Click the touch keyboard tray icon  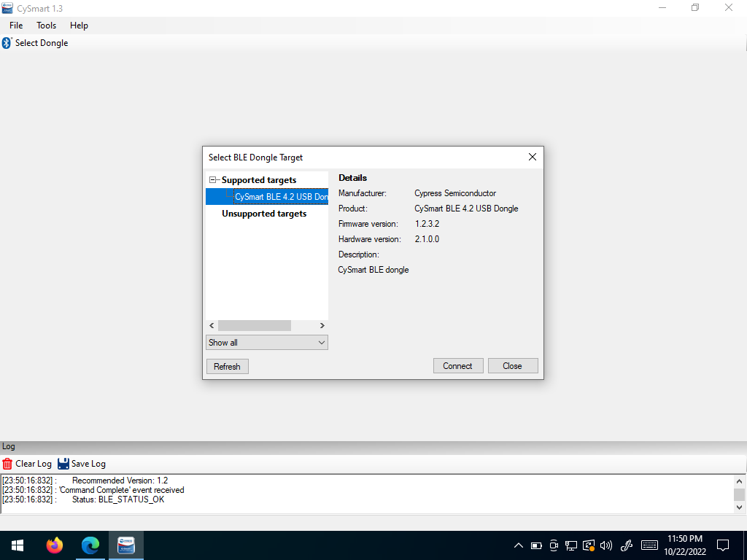650,545
